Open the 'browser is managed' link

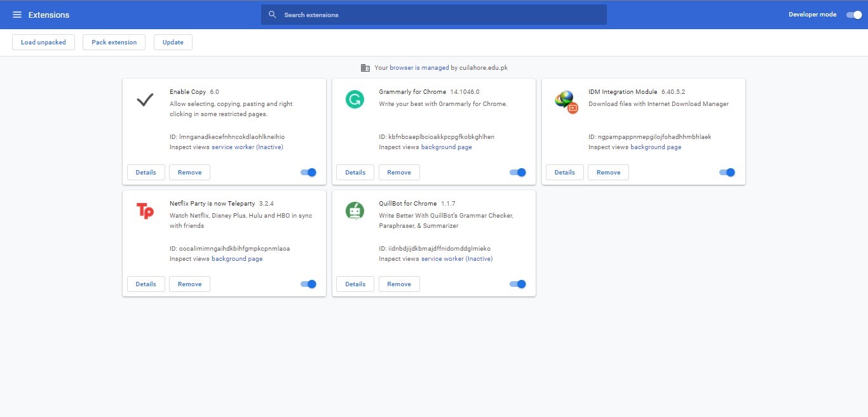pyautogui.click(x=419, y=68)
